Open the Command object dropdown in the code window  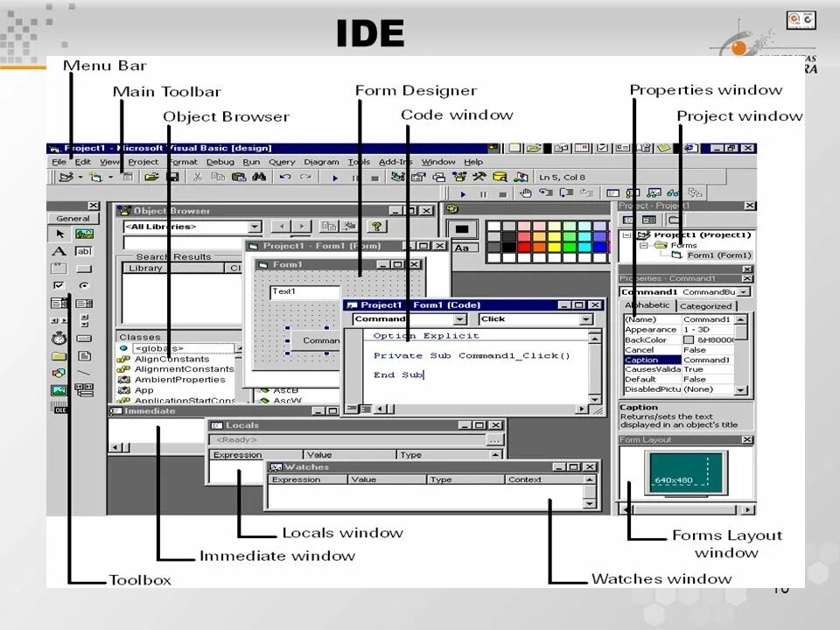(459, 319)
